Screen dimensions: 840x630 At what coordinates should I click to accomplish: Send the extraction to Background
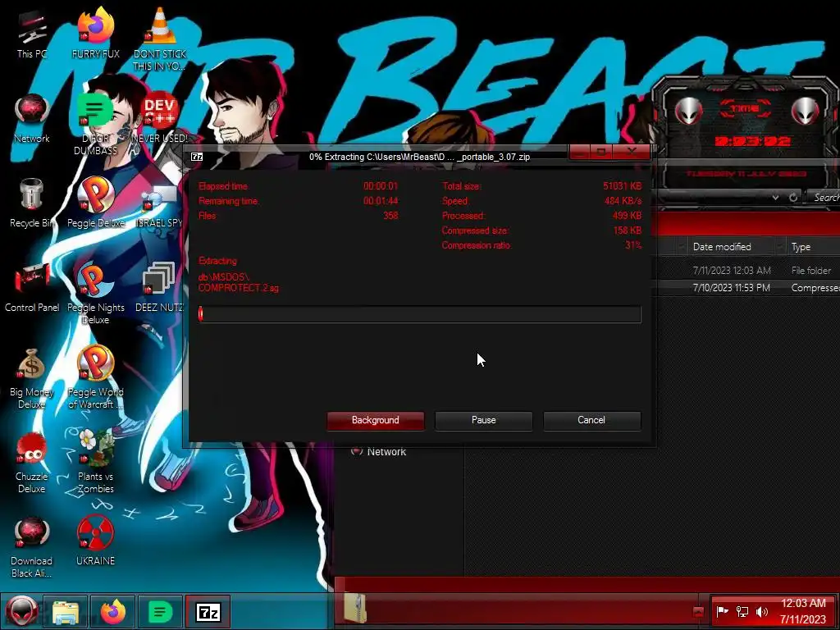click(376, 421)
